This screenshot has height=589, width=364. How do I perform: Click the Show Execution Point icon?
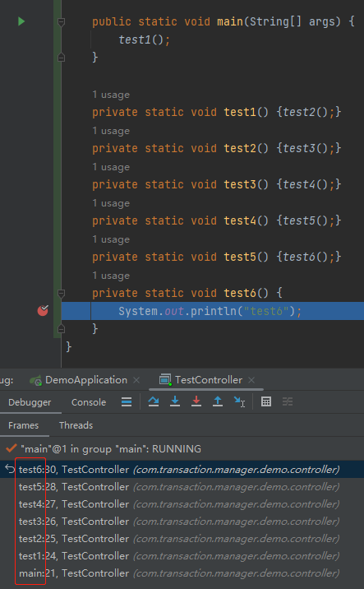127,402
